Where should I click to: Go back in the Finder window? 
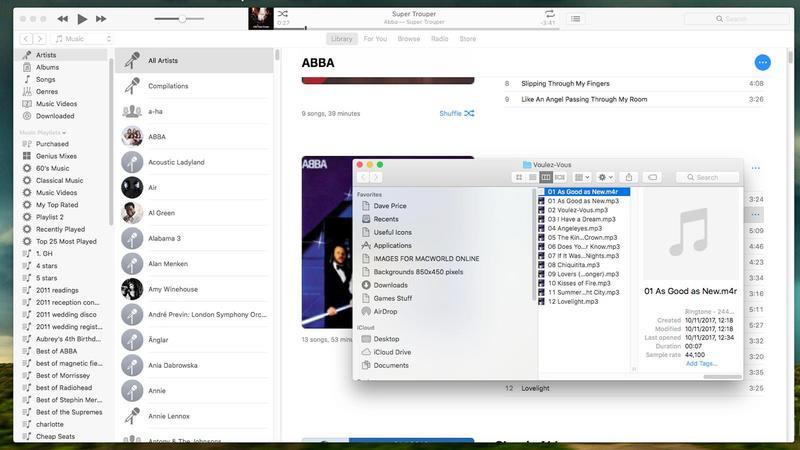363,177
